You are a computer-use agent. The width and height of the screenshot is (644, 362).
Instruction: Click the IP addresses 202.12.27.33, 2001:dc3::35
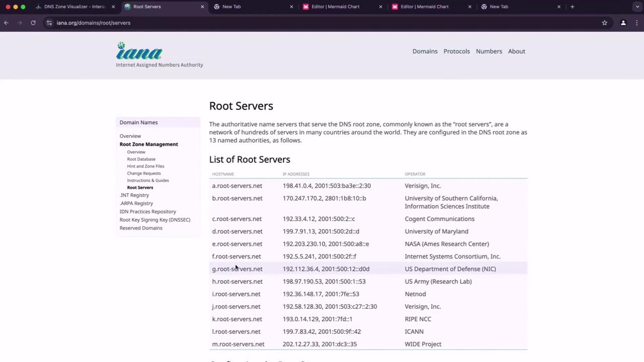click(x=320, y=344)
